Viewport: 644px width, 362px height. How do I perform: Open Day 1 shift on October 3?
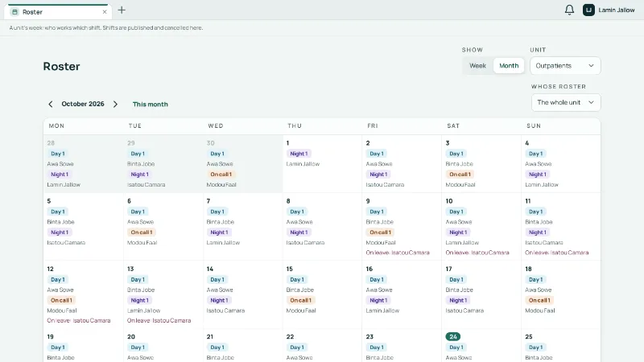pos(456,154)
